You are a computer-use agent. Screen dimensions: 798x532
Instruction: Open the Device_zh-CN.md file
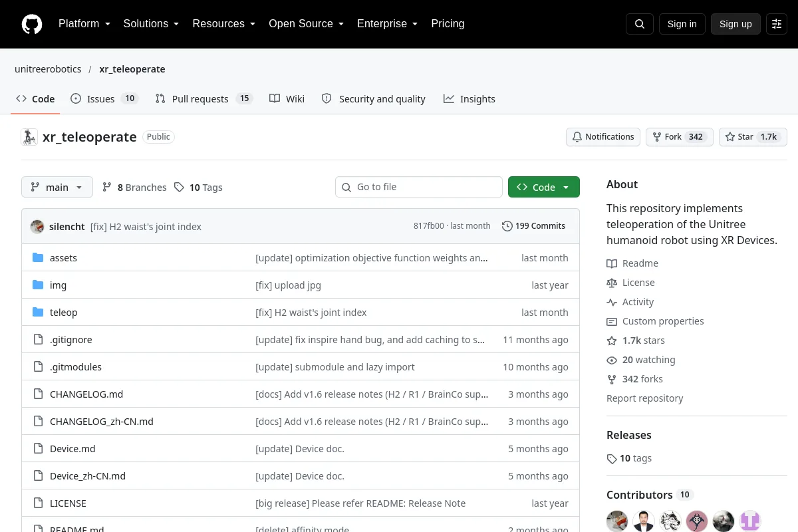pos(88,476)
